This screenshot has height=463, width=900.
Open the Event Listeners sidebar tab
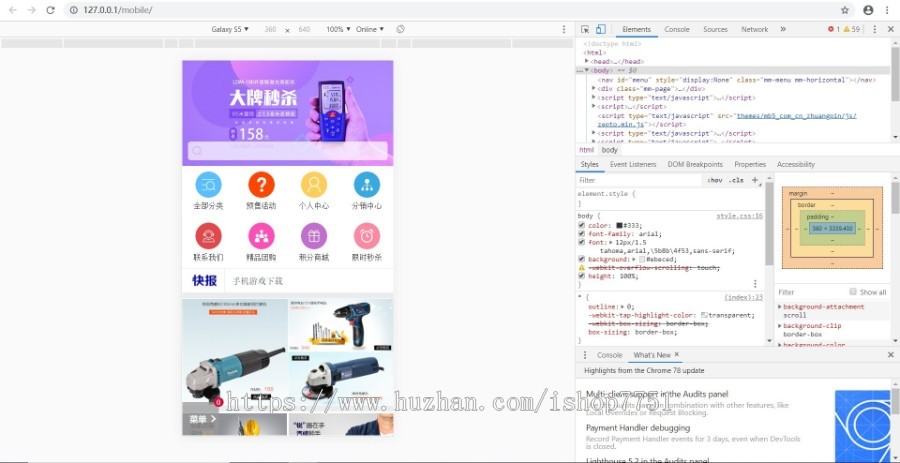click(633, 164)
